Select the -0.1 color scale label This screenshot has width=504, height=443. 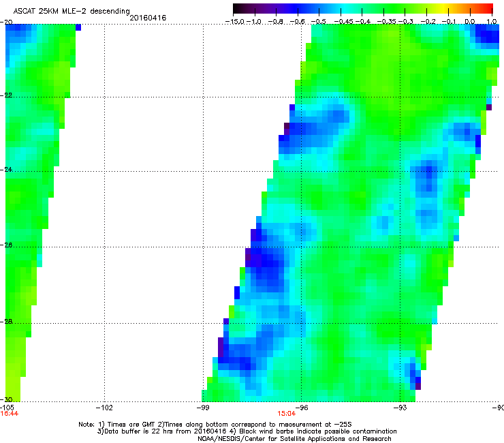(x=449, y=22)
